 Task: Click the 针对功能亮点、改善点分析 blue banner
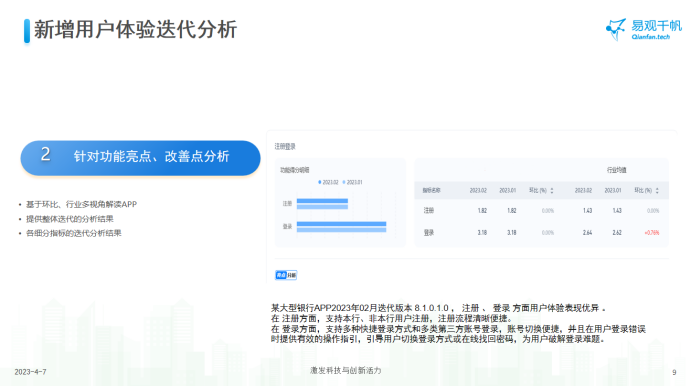140,158
